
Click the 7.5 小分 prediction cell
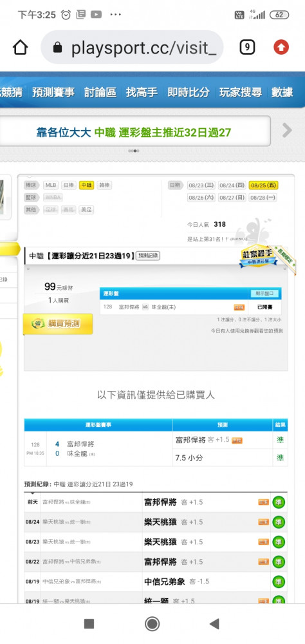click(x=222, y=457)
